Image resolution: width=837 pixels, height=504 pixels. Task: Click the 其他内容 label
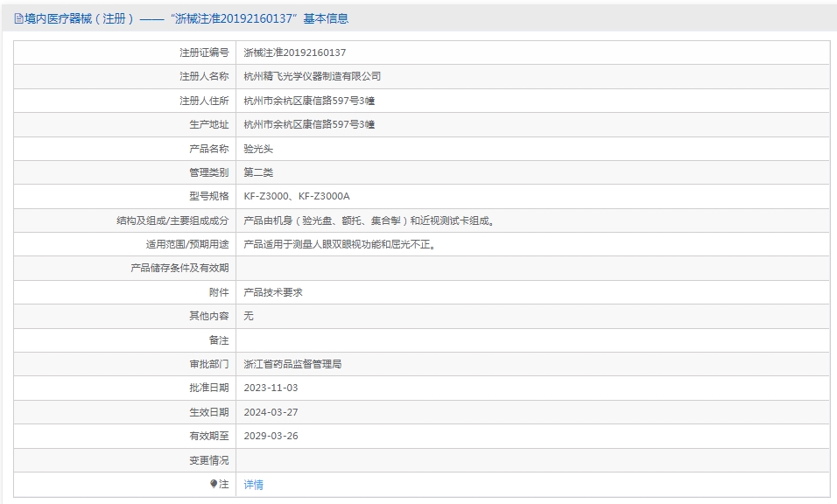(x=208, y=316)
